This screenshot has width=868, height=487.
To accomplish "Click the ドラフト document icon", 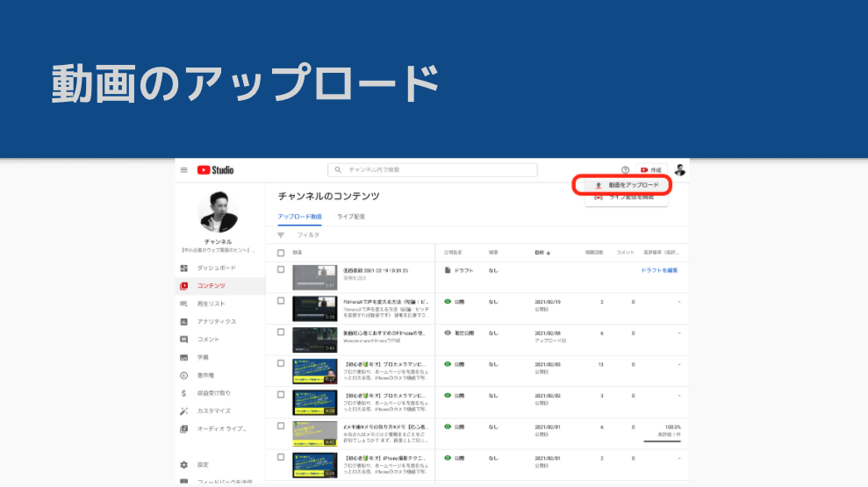I will [448, 270].
